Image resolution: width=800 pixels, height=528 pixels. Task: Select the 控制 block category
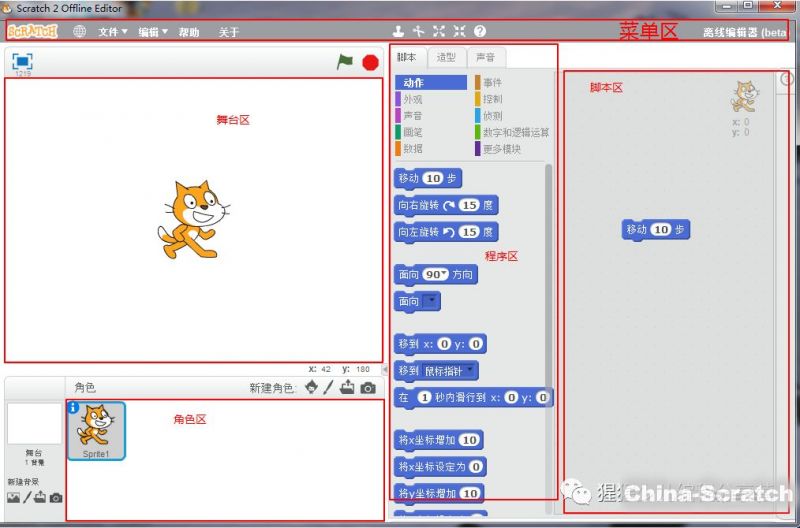pyautogui.click(x=492, y=99)
